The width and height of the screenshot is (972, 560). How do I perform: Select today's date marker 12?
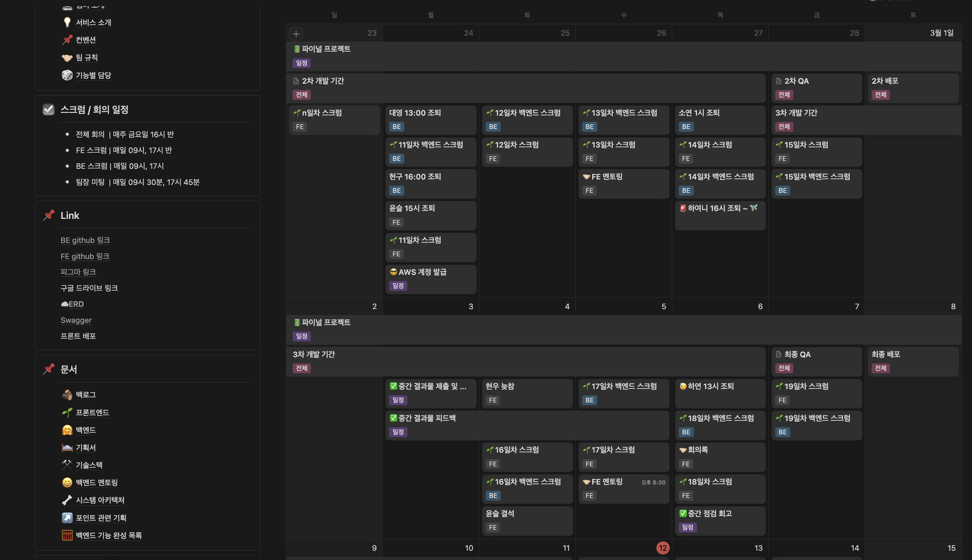point(663,548)
